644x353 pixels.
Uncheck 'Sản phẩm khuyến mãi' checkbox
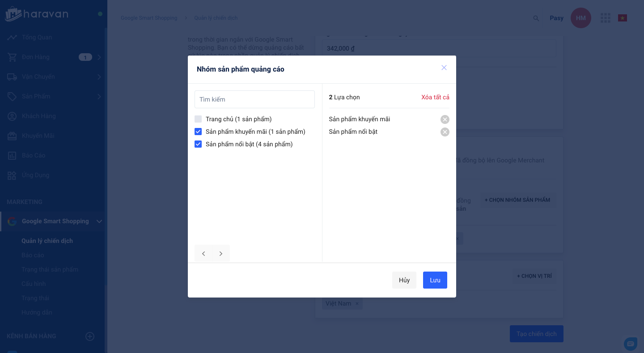(x=198, y=132)
